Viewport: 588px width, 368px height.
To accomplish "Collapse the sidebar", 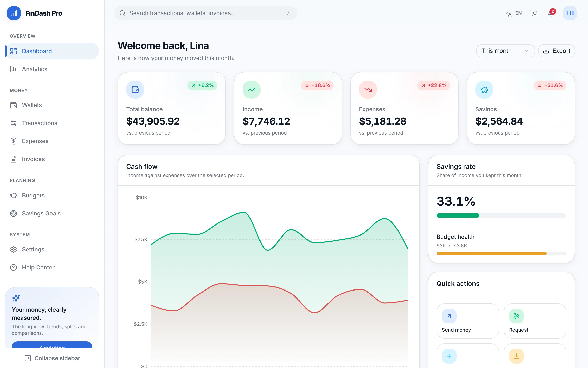I will click(x=52, y=358).
